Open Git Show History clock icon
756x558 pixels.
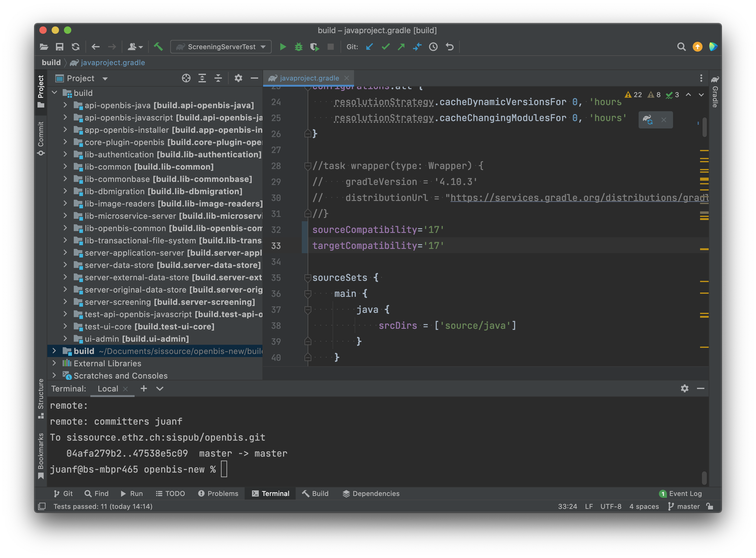[x=434, y=47]
